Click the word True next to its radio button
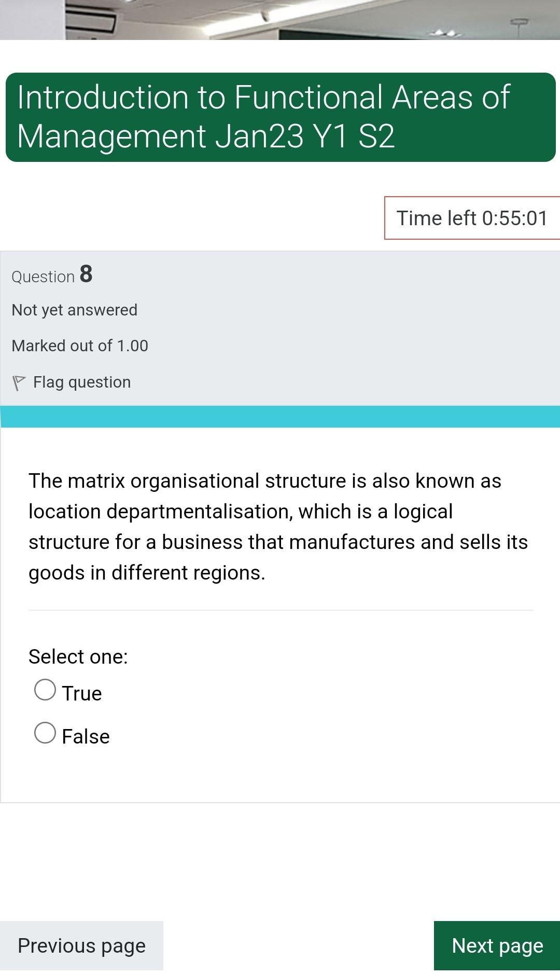 coord(82,692)
